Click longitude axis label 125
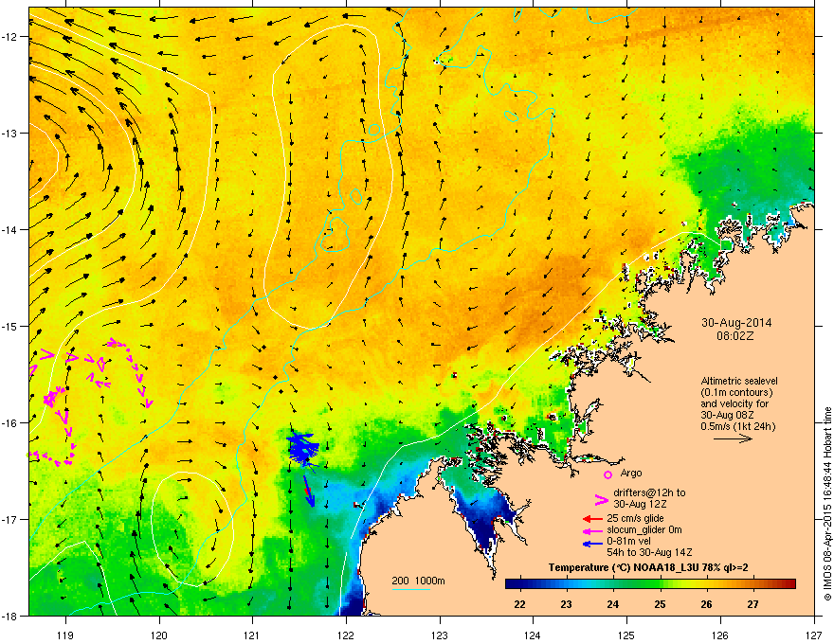834x644 pixels. [626, 635]
